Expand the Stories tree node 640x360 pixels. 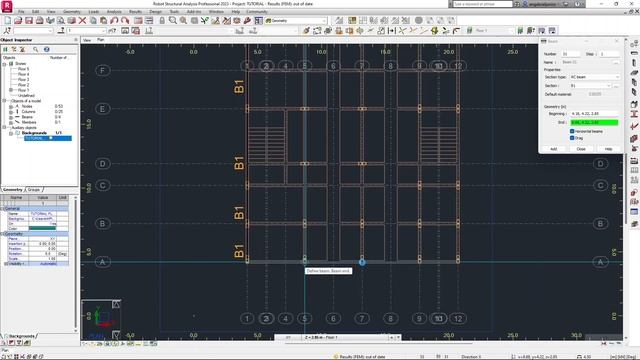pos(4,64)
